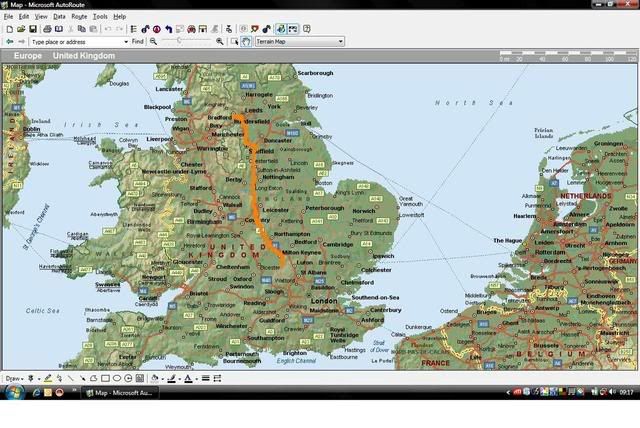
Task: Open the help question icon on toolbar
Action: 307,29
